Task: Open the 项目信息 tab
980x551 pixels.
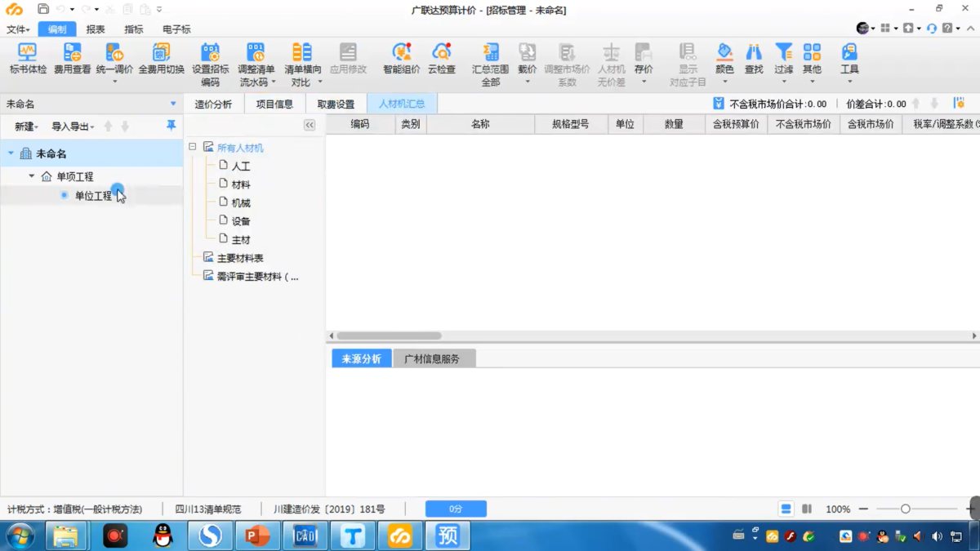Action: click(274, 104)
